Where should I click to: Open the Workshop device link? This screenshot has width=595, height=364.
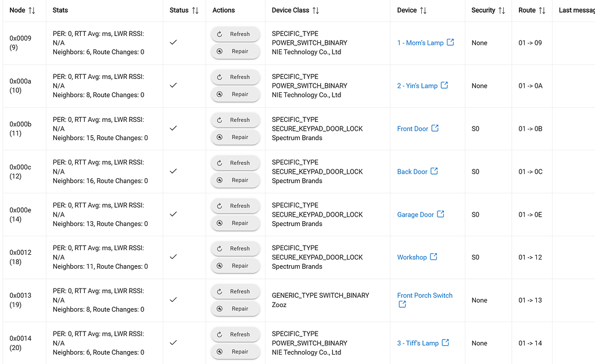tap(412, 257)
